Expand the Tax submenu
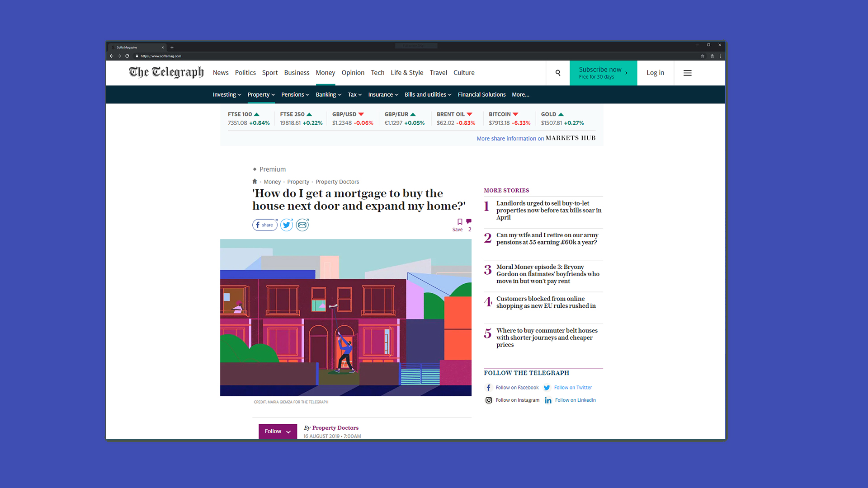868x488 pixels. (x=355, y=94)
